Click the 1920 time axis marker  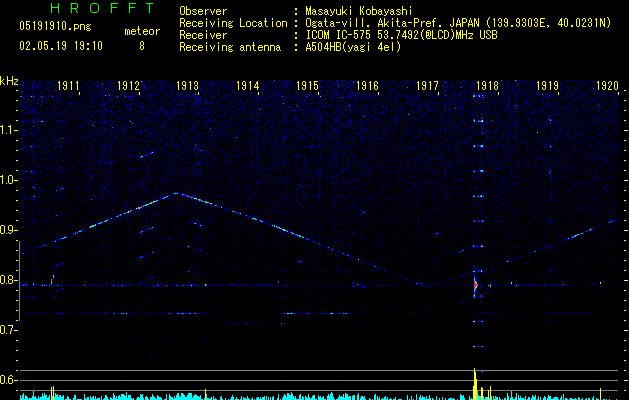tap(607, 86)
